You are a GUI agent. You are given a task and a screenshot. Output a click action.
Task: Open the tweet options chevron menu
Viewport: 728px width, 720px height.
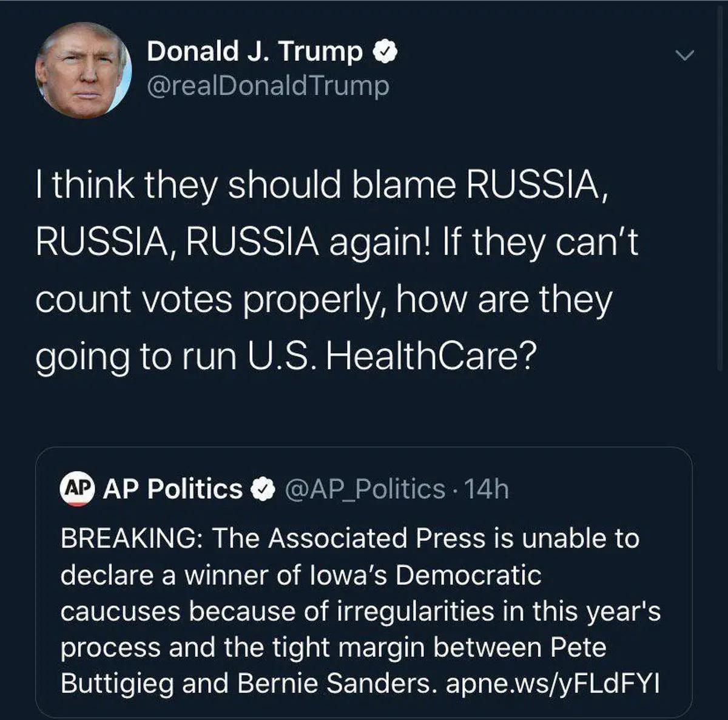point(684,56)
